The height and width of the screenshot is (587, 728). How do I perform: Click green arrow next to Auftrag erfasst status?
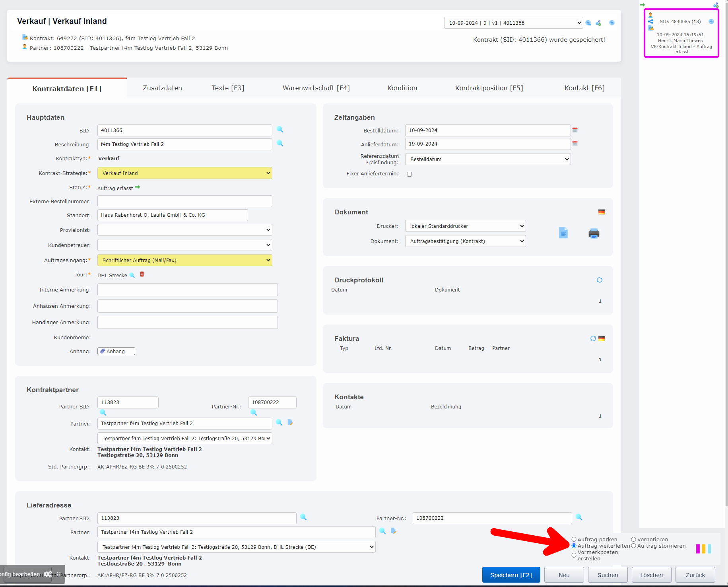pyautogui.click(x=138, y=187)
